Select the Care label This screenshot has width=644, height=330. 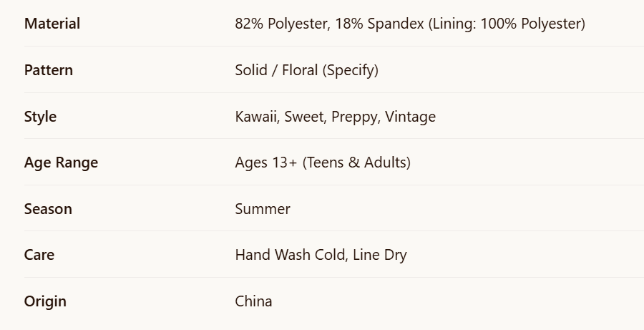(x=39, y=255)
